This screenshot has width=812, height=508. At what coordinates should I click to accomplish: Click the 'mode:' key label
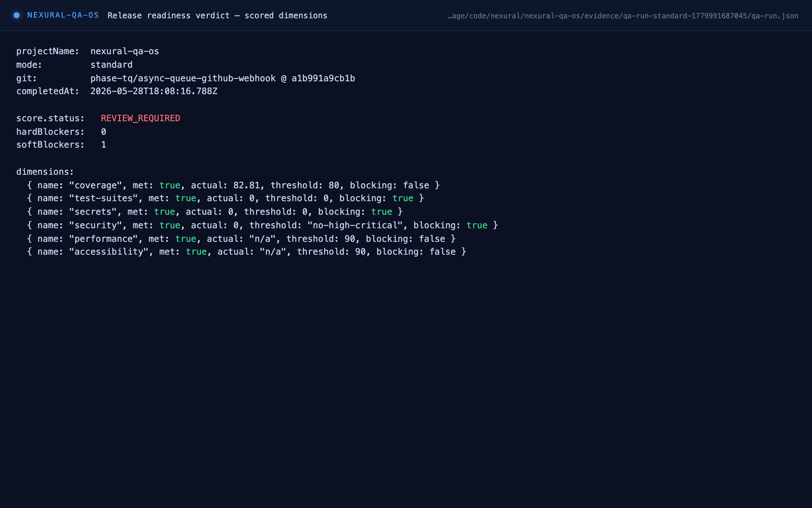(x=29, y=65)
